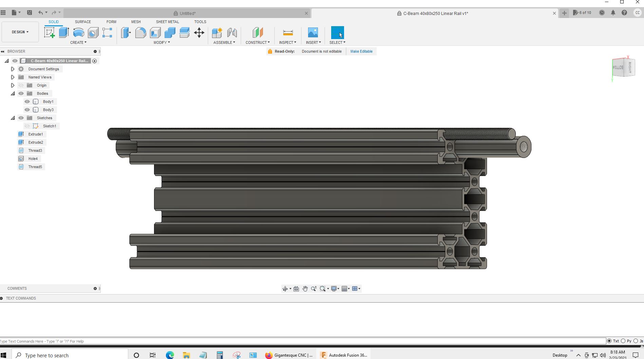The height and width of the screenshot is (359, 644).
Task: Click the Orbit icon in navigation bar
Action: click(285, 289)
